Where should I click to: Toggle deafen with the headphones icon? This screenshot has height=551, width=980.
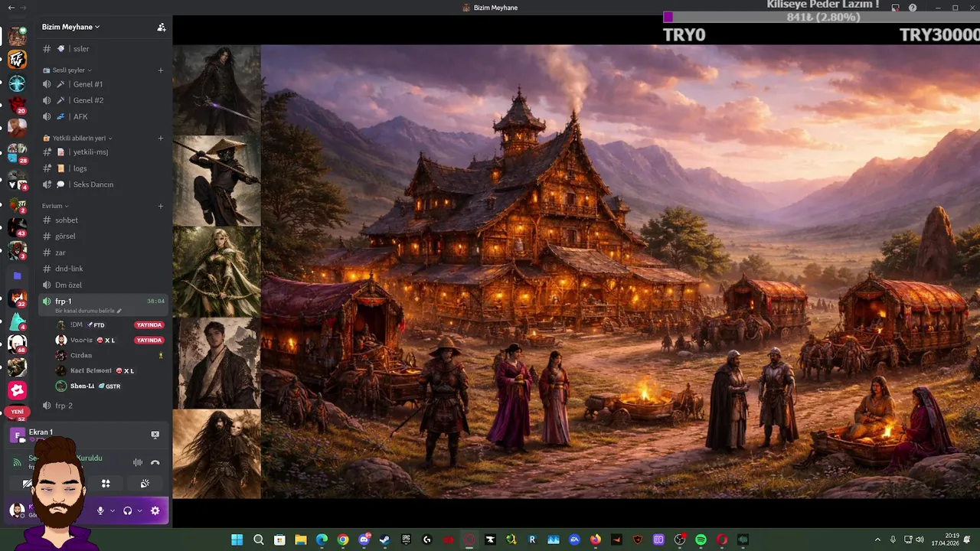[x=127, y=510]
